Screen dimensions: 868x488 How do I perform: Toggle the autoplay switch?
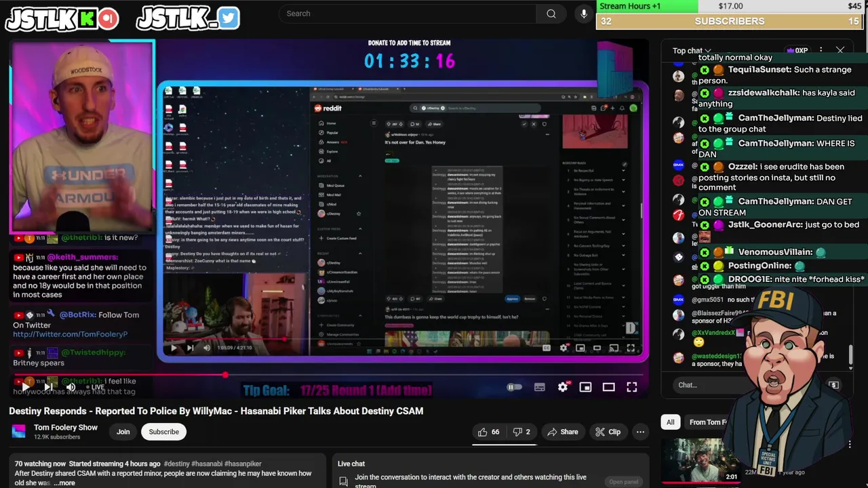(x=515, y=387)
